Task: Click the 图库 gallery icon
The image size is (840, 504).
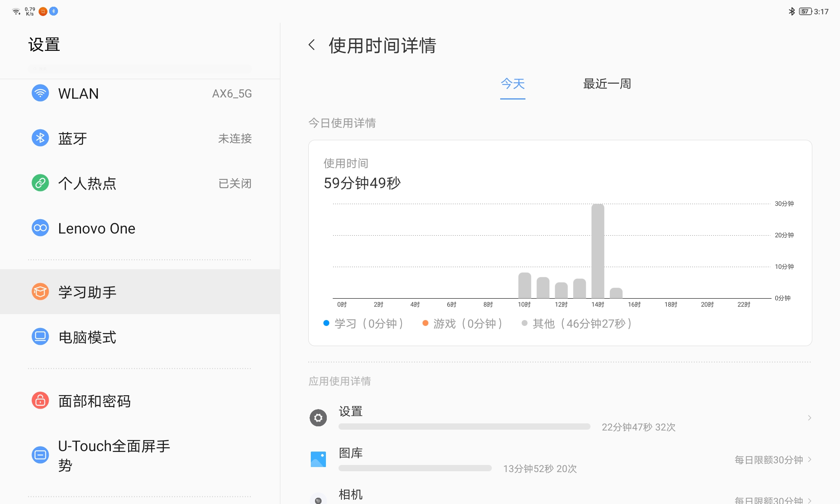Action: click(x=318, y=459)
